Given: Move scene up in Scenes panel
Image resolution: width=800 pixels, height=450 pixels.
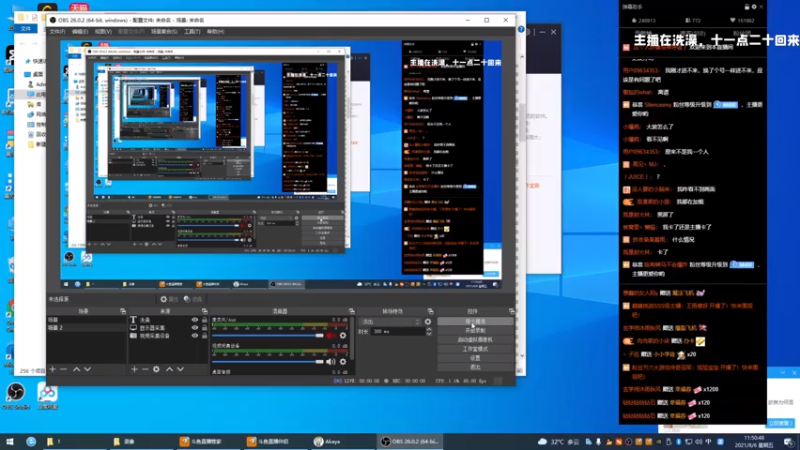Looking at the screenshot, I should (x=77, y=369).
